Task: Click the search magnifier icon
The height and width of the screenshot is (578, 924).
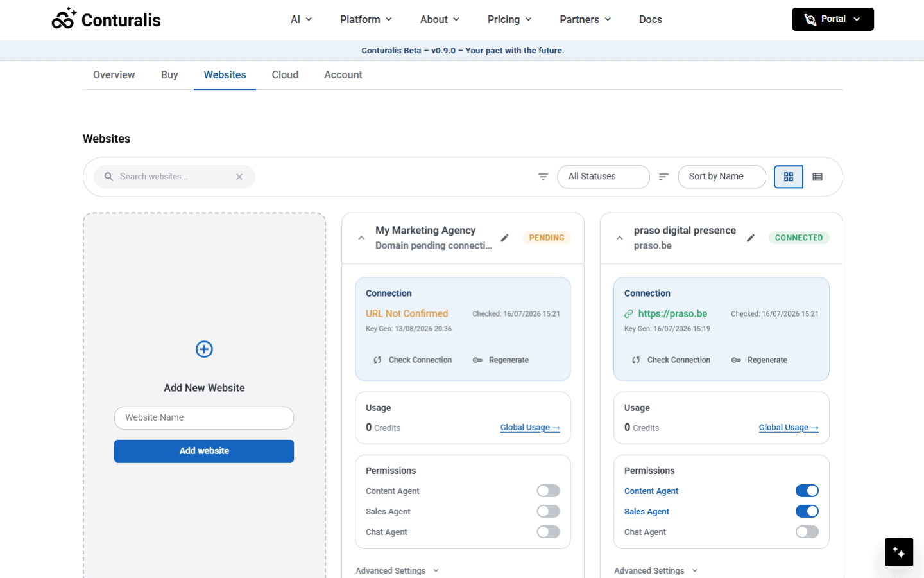Action: 108,177
